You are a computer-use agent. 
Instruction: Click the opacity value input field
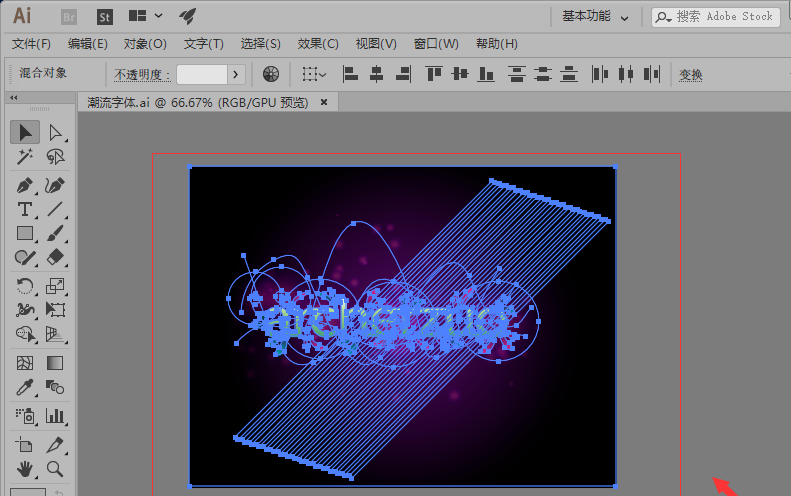tap(202, 74)
